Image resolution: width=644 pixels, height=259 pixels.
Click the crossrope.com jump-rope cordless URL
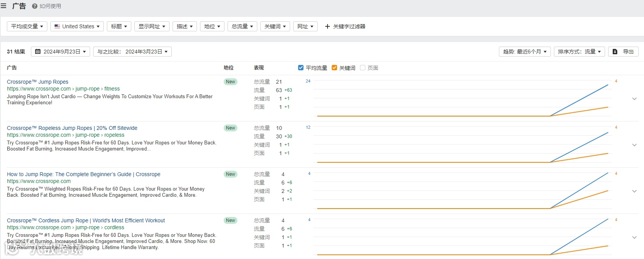(66, 227)
